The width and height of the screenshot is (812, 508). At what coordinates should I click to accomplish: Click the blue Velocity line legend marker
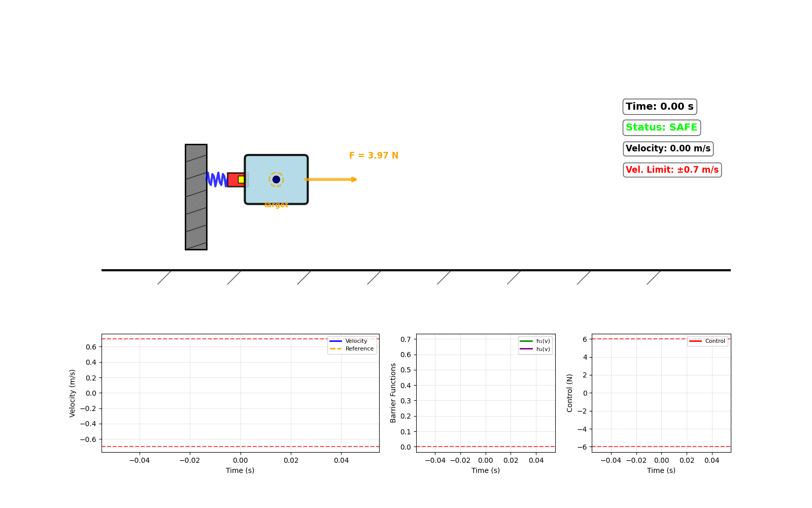pos(335,341)
